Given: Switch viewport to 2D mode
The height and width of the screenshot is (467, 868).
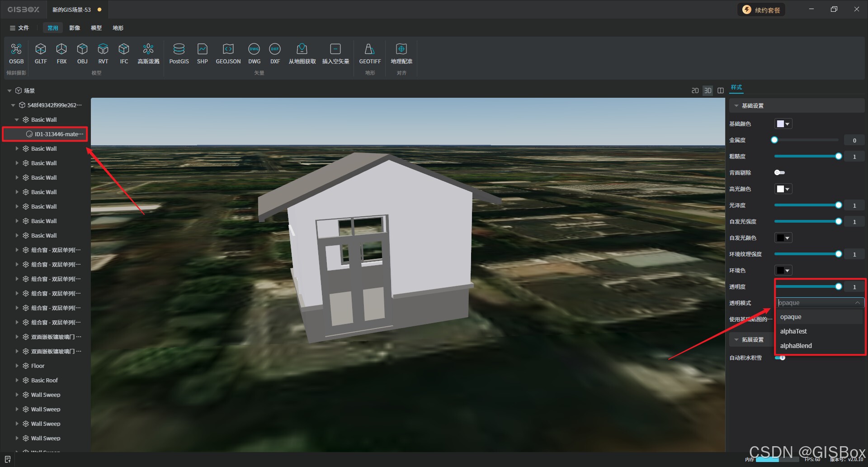Looking at the screenshot, I should (695, 91).
